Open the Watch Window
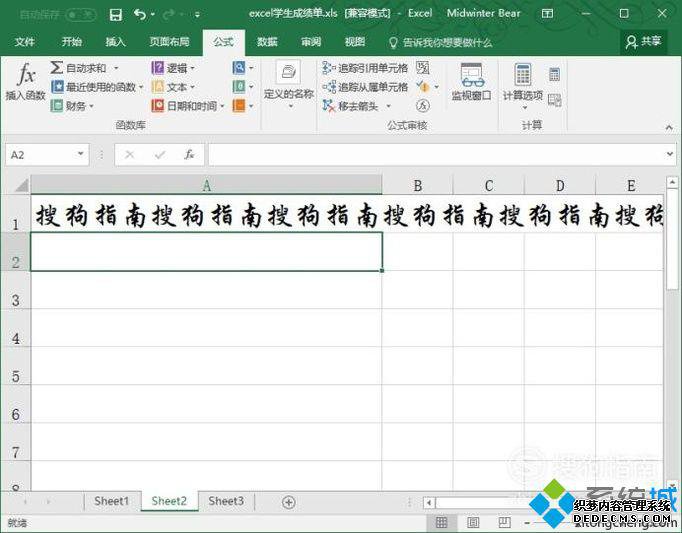The image size is (682, 533). coord(471,82)
